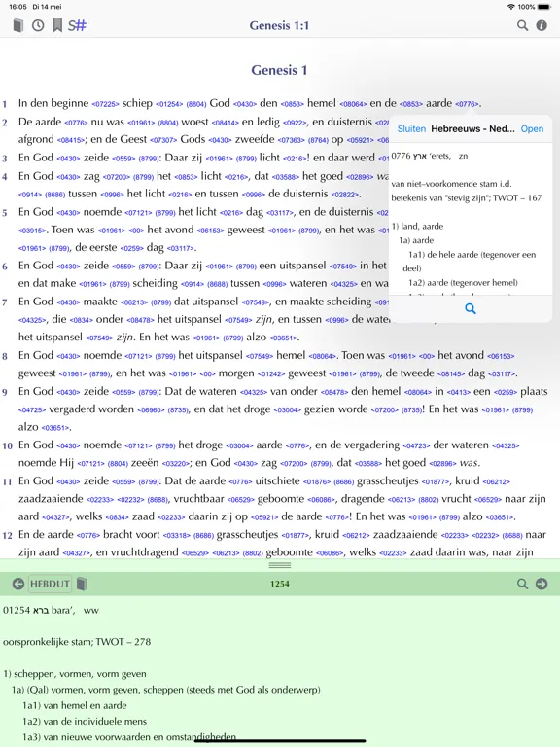Open Strong's link 06153 after avond in verse 5
This screenshot has height=747, width=560.
[x=210, y=231]
